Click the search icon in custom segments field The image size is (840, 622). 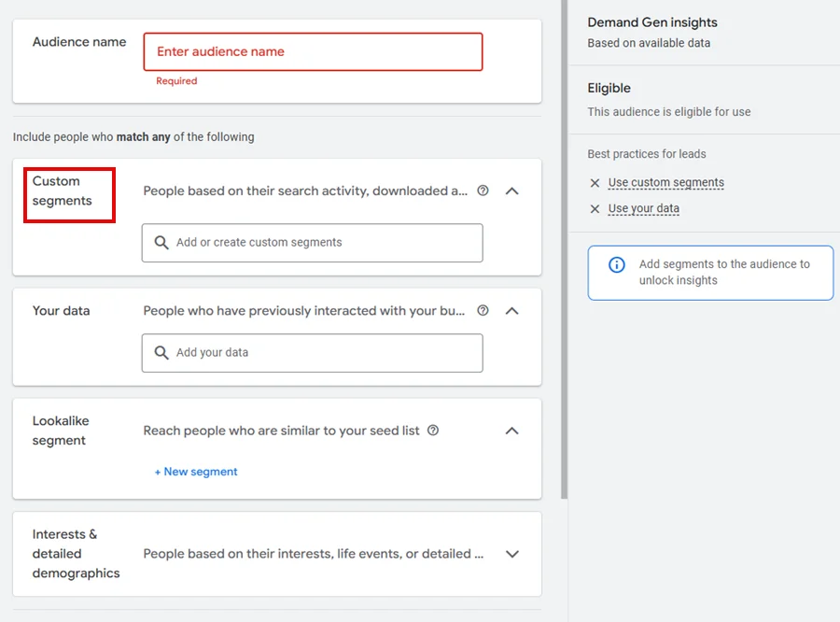coord(161,243)
